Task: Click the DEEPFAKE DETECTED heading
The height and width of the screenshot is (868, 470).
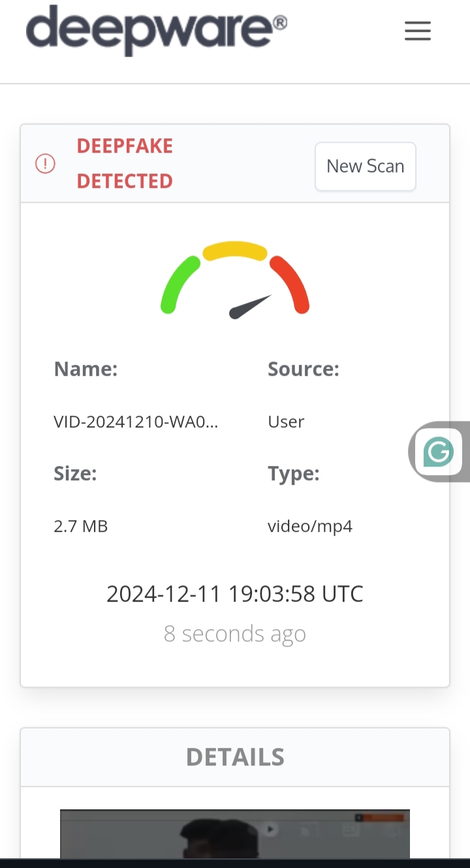Action: click(125, 163)
